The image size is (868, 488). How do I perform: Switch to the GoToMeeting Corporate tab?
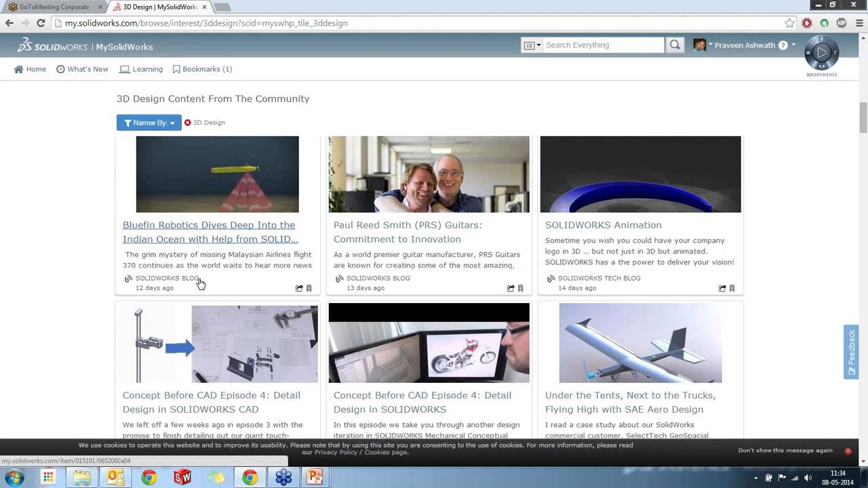point(53,7)
